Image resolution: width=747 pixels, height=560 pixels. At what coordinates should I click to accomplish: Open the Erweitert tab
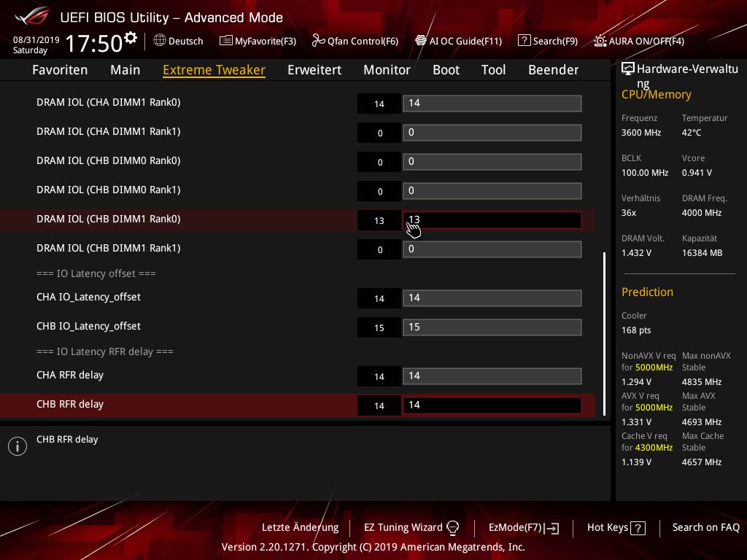tap(314, 70)
